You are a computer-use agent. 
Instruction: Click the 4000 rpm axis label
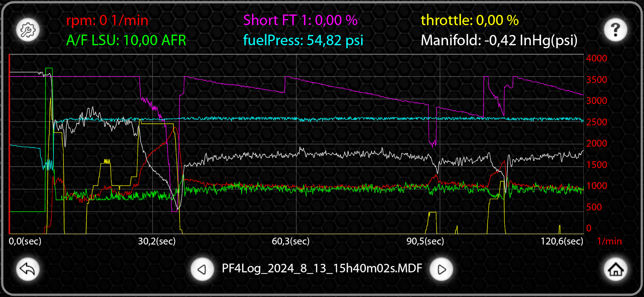(596, 58)
